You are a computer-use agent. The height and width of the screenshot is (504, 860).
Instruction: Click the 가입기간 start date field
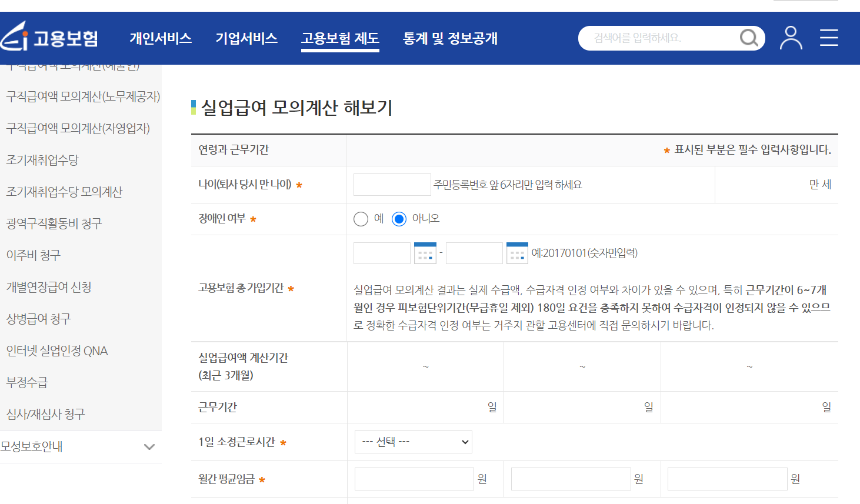click(x=382, y=253)
